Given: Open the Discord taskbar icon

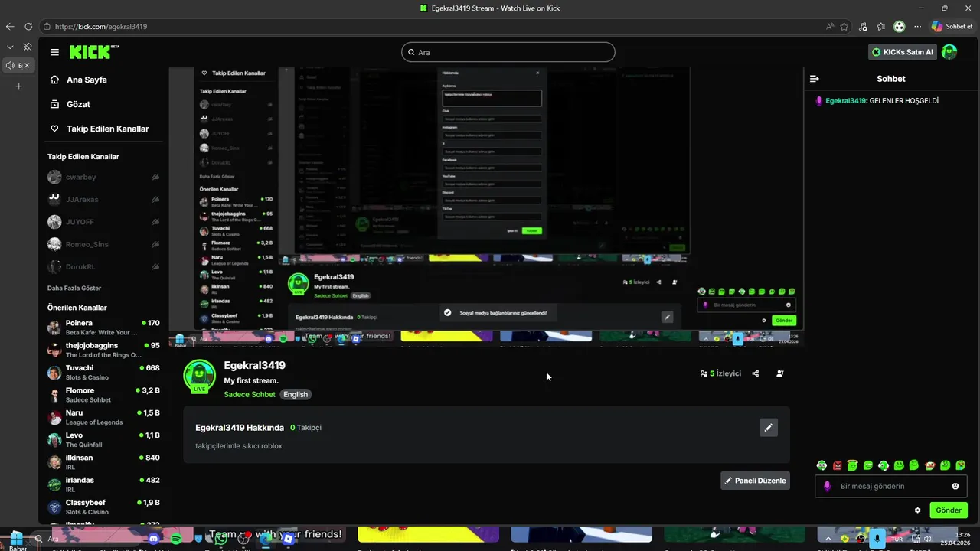Looking at the screenshot, I should pos(154,539).
